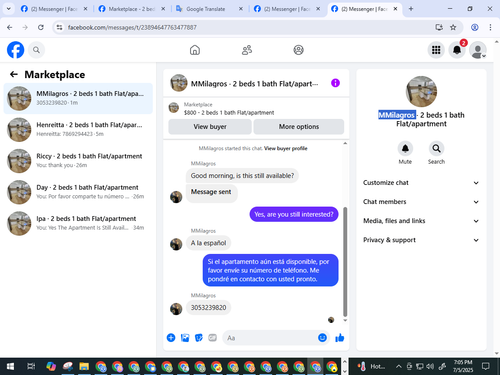Choose a GIF from the composer
The width and height of the screenshot is (500, 375).
[212, 338]
